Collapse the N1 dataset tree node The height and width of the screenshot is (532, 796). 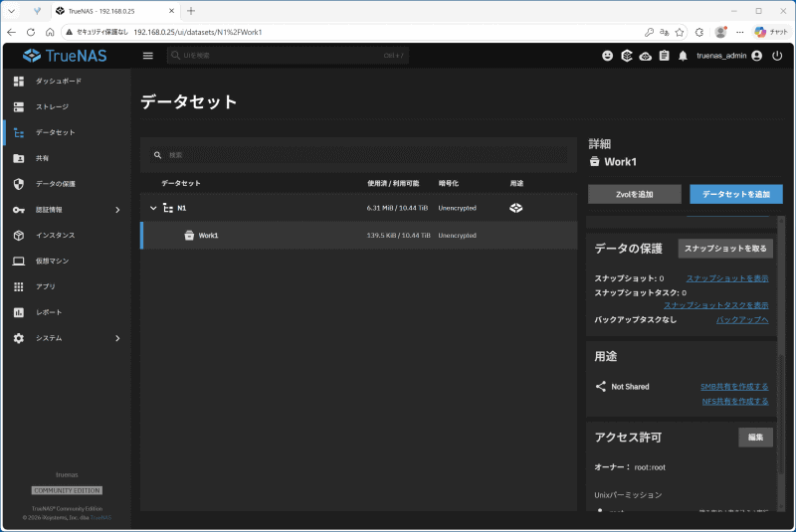pos(153,208)
